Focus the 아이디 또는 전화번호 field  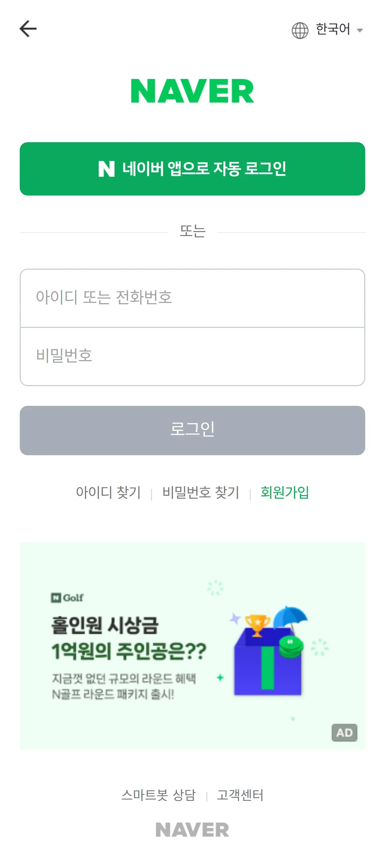pos(192,298)
